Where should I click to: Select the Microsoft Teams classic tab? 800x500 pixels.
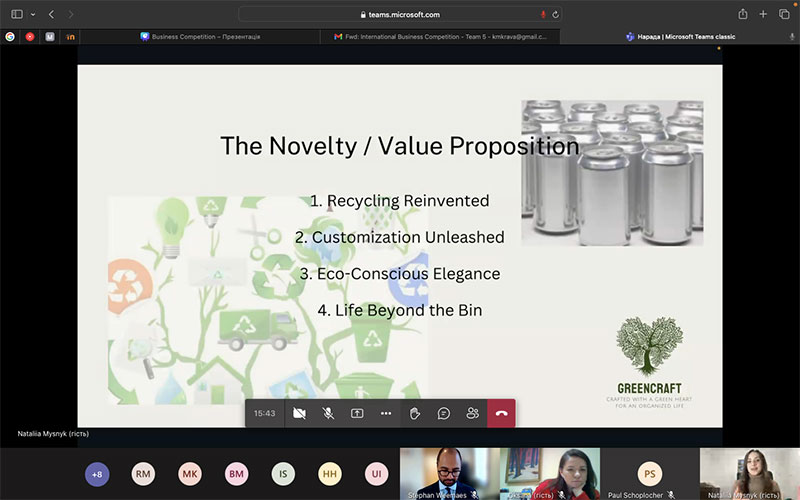(680, 37)
